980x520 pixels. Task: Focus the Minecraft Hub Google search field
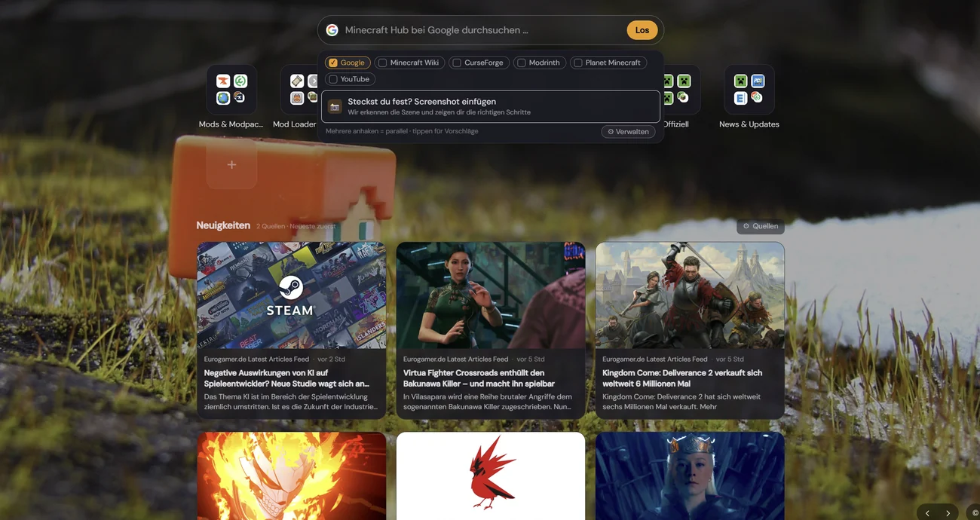tap(482, 30)
